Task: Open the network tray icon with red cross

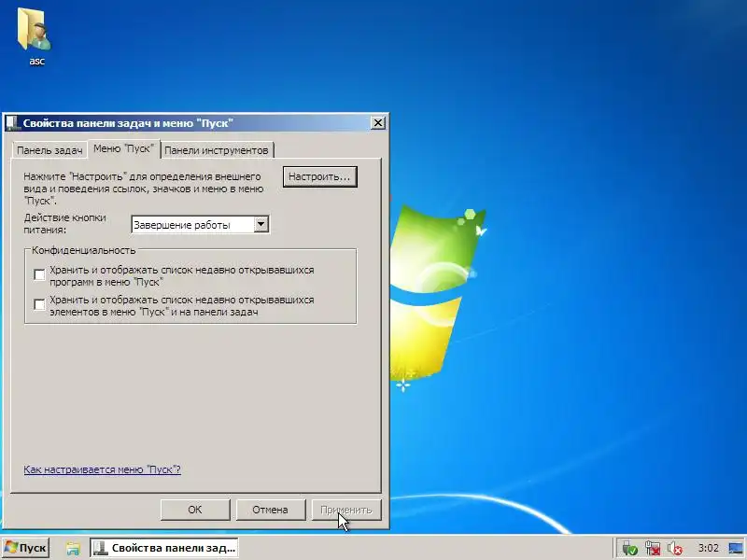Action: coord(652,549)
